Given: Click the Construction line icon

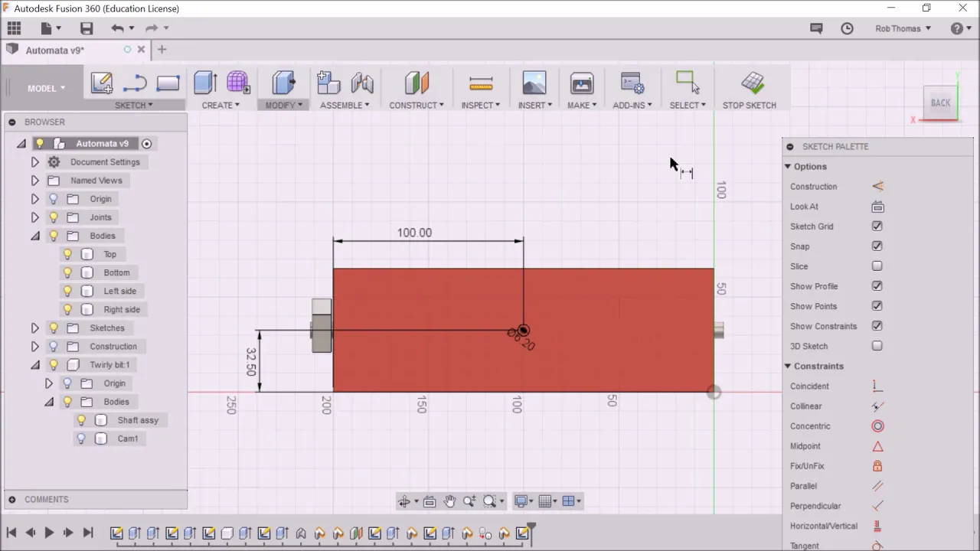Looking at the screenshot, I should pyautogui.click(x=877, y=187).
